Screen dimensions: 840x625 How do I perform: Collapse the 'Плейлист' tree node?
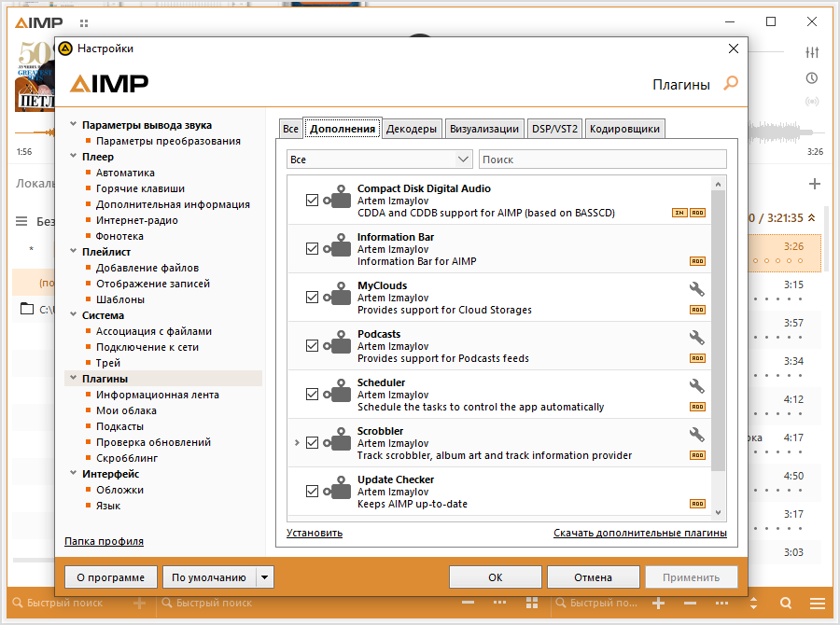74,251
